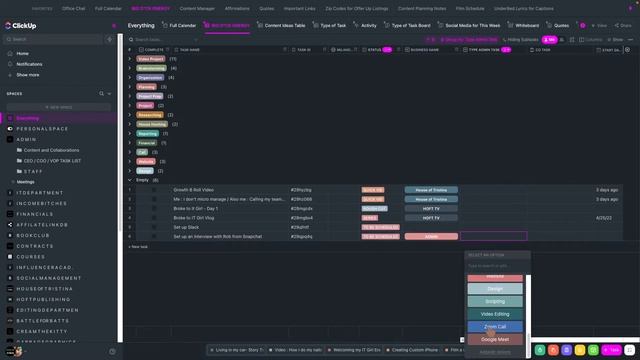
Task: Select Video Editing from the options list
Action: [x=495, y=314]
